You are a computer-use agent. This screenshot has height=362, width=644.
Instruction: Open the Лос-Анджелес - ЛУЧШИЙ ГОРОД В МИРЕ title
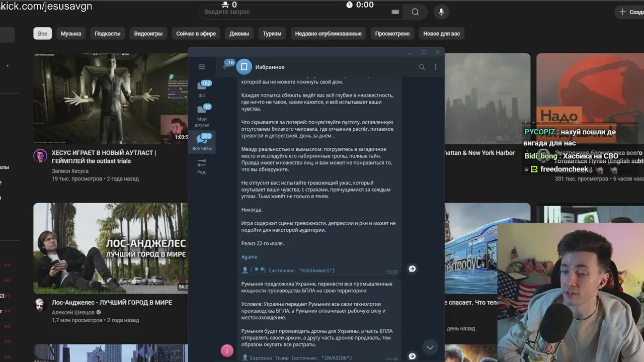click(x=112, y=303)
